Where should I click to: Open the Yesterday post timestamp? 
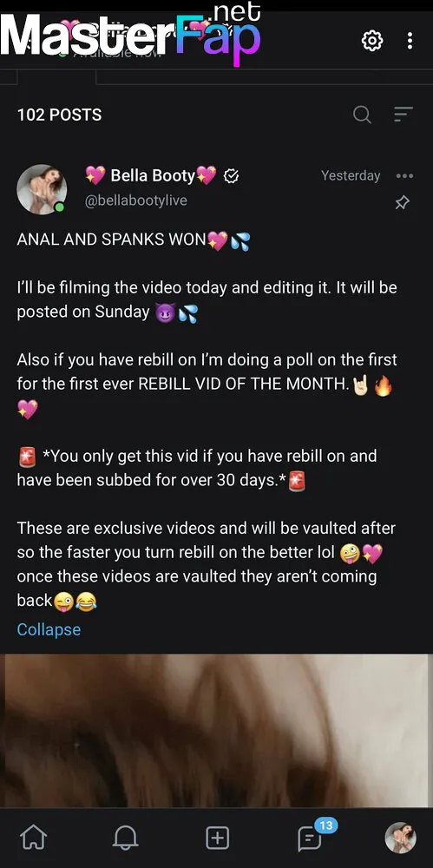[x=351, y=175]
